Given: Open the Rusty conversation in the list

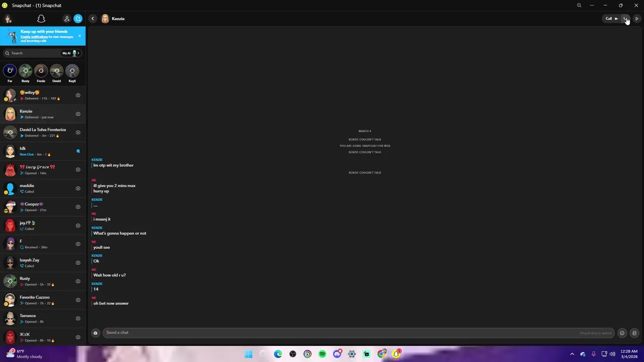Looking at the screenshot, I should 43,281.
